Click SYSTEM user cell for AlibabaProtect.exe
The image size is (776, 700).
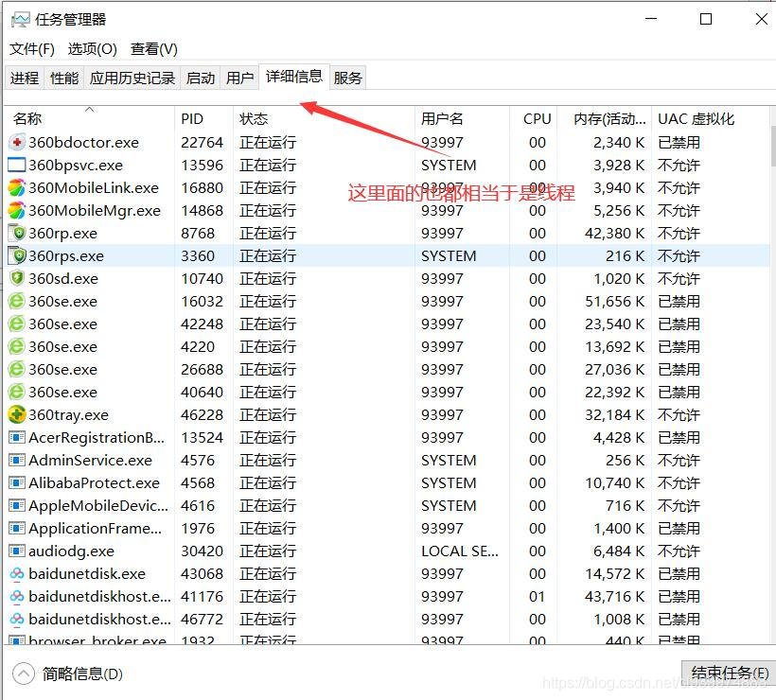[449, 482]
